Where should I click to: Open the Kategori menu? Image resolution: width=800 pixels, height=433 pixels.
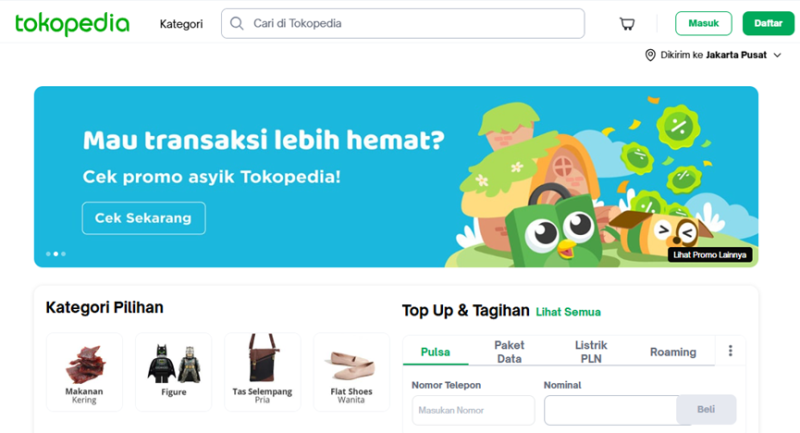181,24
